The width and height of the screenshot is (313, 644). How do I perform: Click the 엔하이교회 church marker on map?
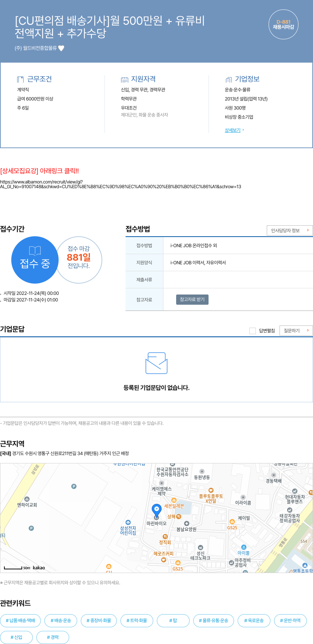click(x=27, y=499)
